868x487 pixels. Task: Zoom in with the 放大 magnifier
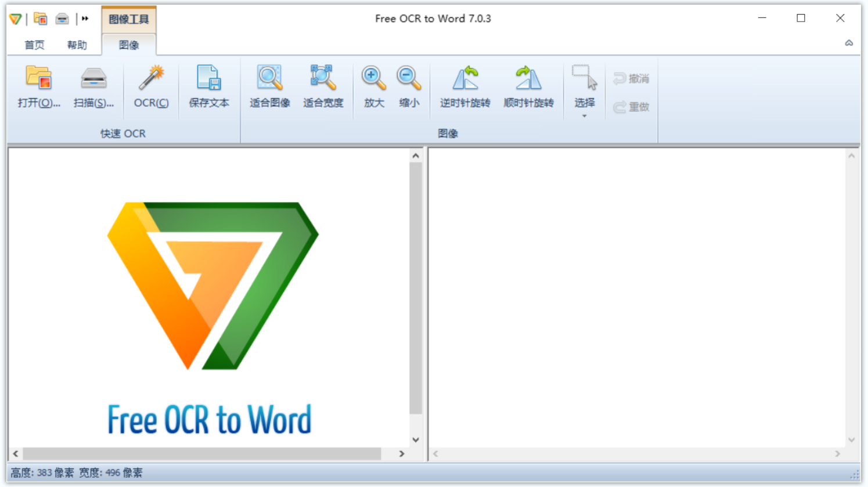click(x=374, y=87)
